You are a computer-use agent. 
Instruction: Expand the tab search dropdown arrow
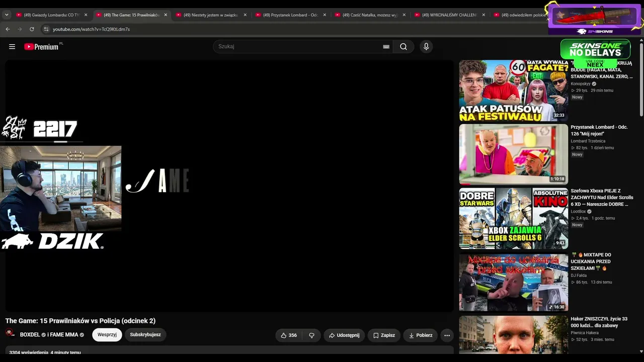point(7,15)
